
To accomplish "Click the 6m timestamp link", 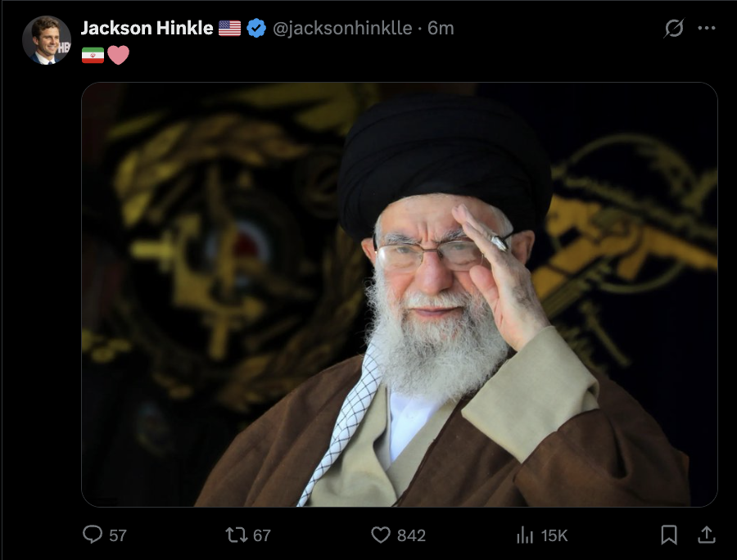I will coord(441,29).
